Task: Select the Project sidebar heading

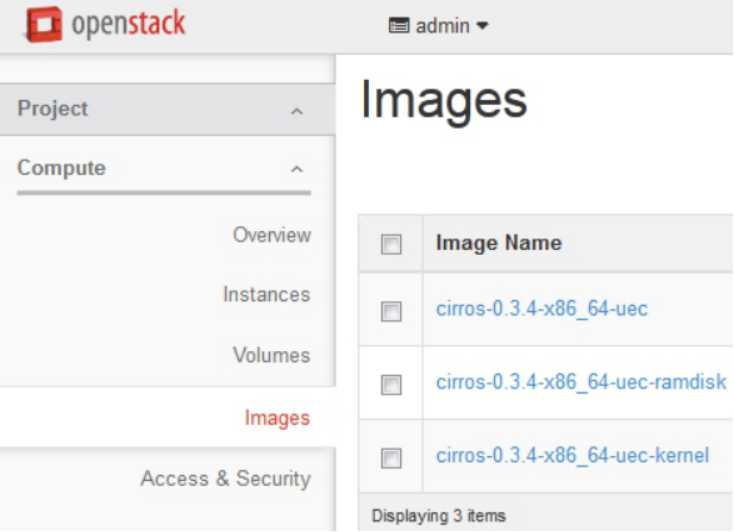Action: pos(52,109)
